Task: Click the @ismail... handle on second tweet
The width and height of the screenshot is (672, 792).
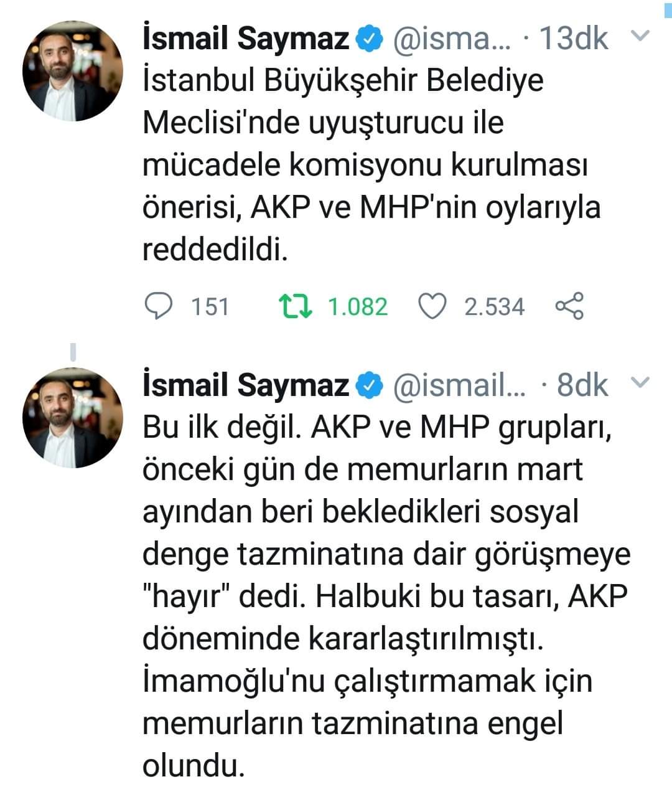Action: 459,385
